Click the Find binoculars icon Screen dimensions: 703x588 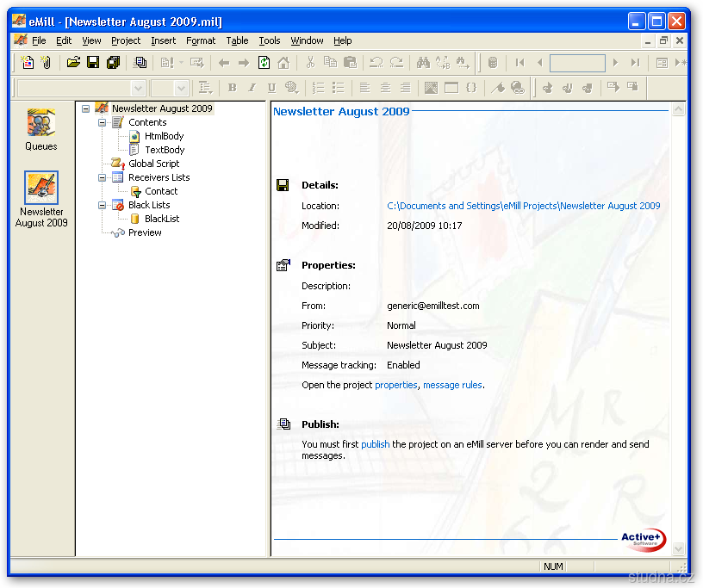point(423,63)
